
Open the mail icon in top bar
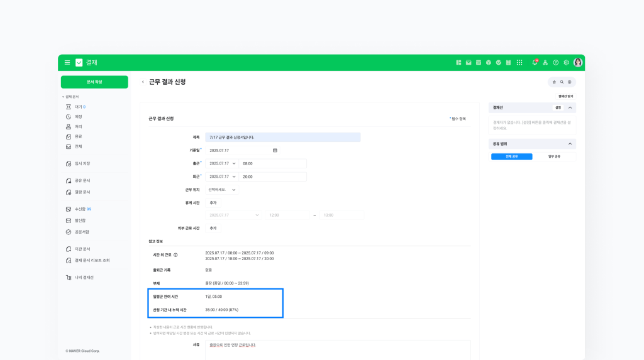[469, 63]
